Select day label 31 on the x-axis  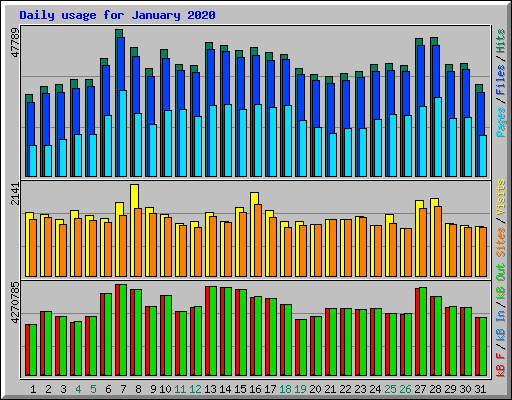pyautogui.click(x=480, y=389)
